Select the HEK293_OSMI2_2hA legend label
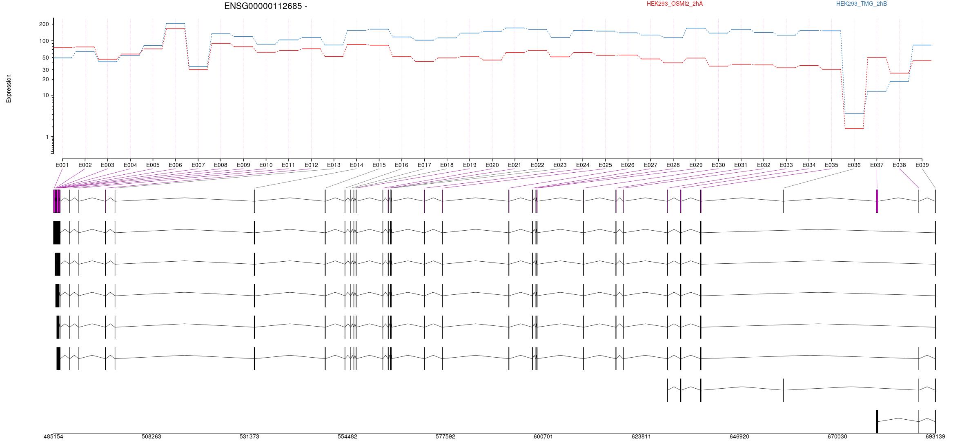Screen dimensions: 980x445 coord(675,4)
